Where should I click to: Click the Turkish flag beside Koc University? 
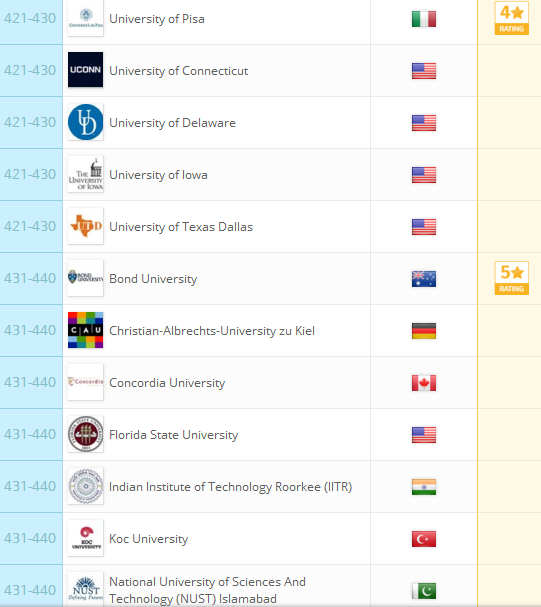[x=424, y=539]
